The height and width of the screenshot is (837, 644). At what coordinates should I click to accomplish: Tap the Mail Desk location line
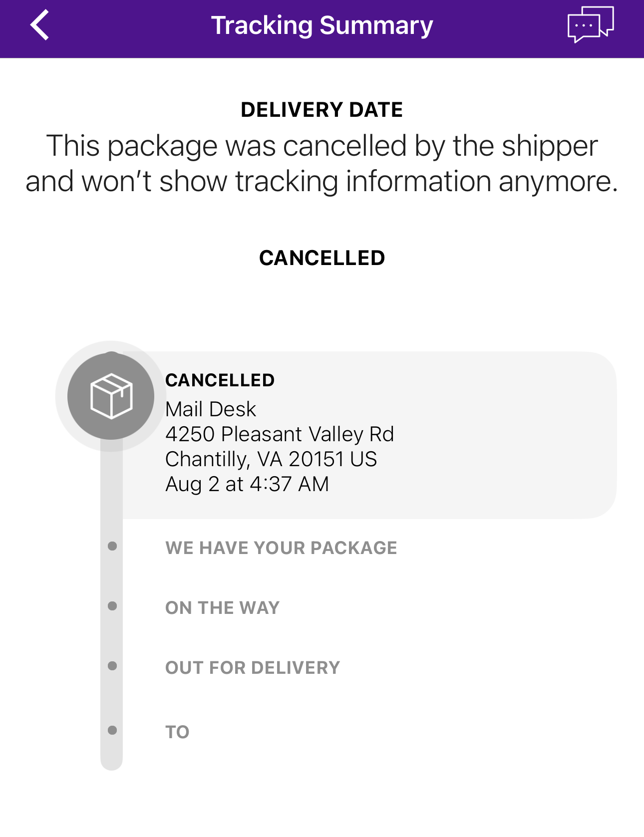pos(210,409)
